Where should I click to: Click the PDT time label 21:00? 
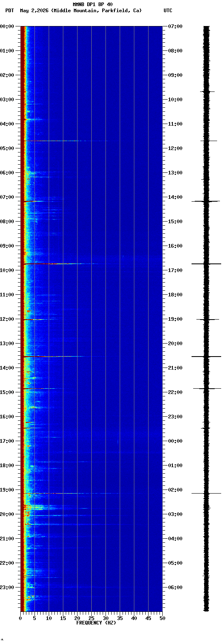tap(7, 539)
